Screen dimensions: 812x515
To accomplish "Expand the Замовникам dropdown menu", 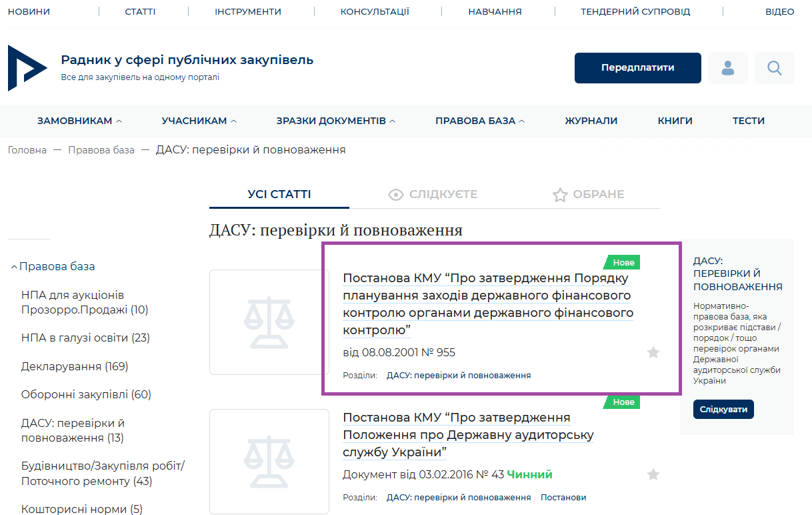I will [79, 121].
